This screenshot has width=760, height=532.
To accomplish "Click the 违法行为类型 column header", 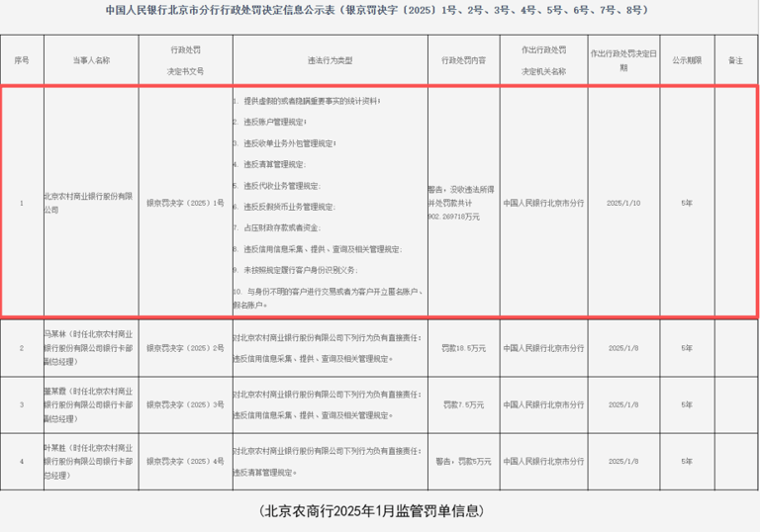I will coord(331,60).
